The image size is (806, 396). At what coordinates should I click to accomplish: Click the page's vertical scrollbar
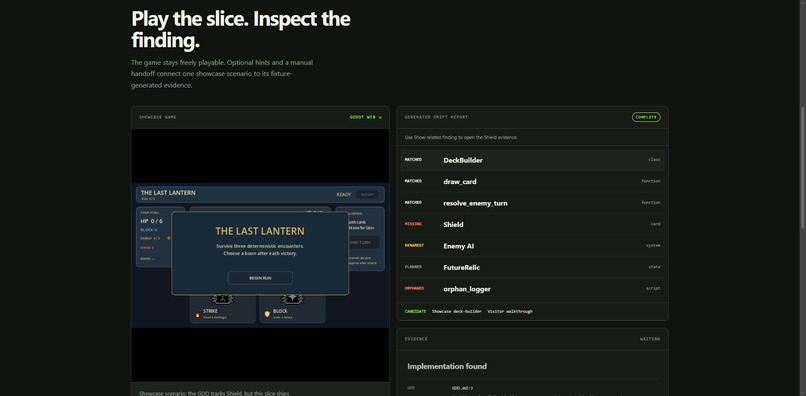click(x=802, y=168)
